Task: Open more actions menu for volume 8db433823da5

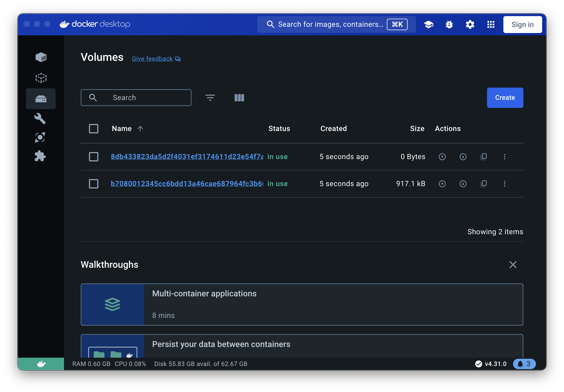Action: point(505,157)
